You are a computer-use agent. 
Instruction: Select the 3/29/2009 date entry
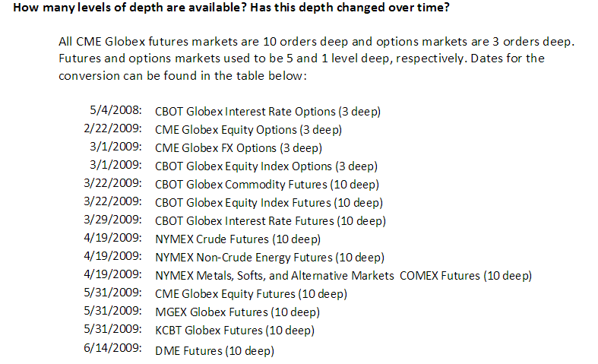tap(112, 220)
